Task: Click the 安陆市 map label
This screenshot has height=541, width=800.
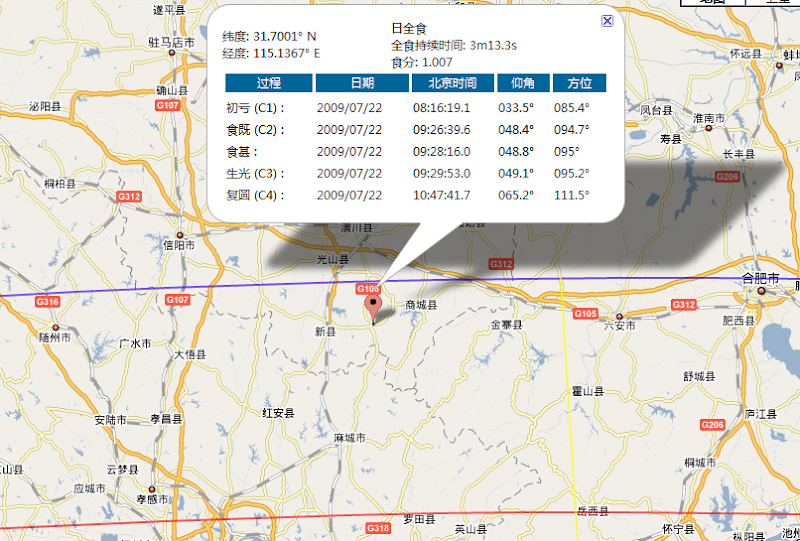Action: (110, 420)
